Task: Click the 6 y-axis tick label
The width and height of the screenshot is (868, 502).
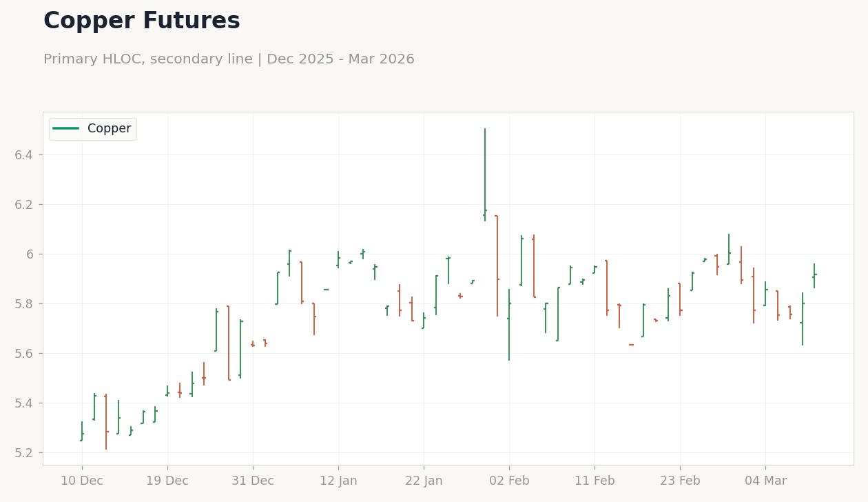Action: (30, 254)
